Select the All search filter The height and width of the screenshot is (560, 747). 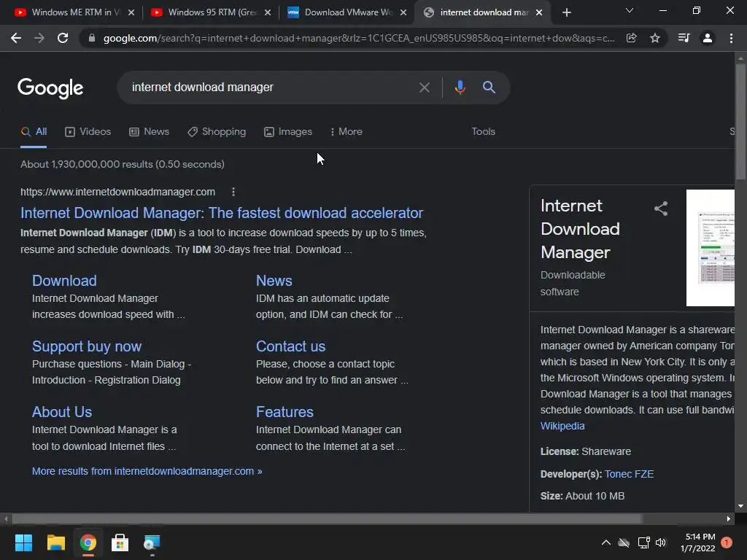pos(34,132)
